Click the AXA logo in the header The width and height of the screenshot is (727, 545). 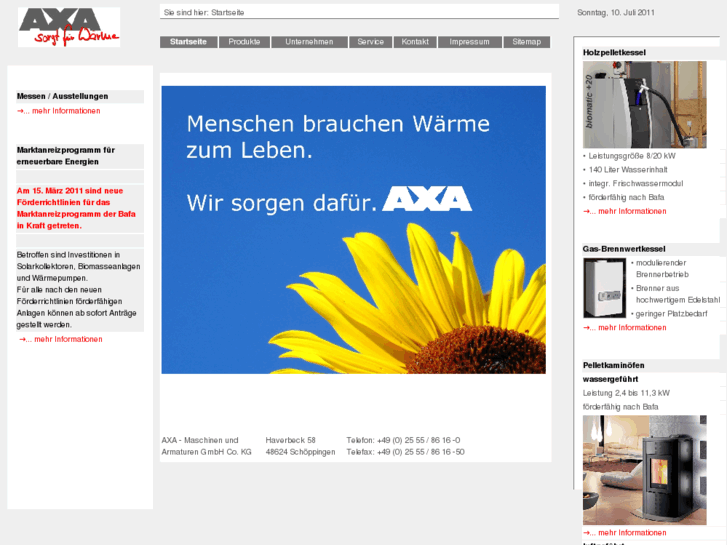click(x=69, y=27)
